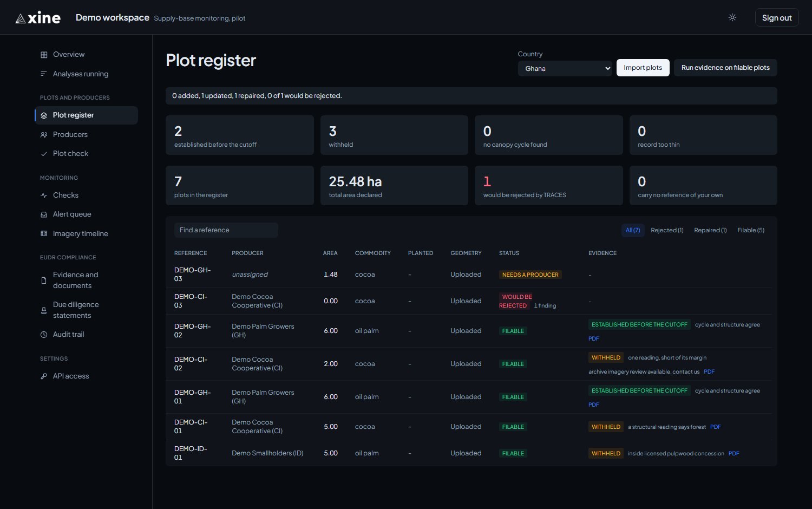Viewport: 812px width, 509px height.
Task: Open the Country dropdown set to Ghana
Action: tap(565, 68)
